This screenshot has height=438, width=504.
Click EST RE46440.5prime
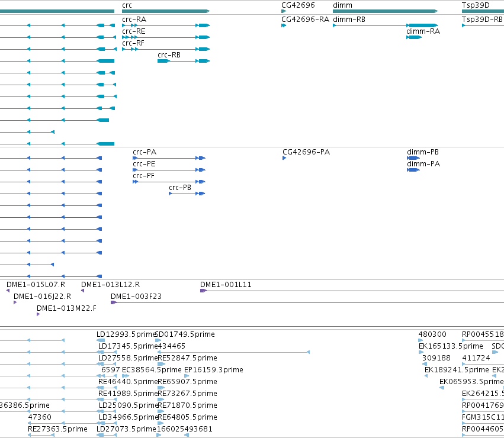point(127,382)
